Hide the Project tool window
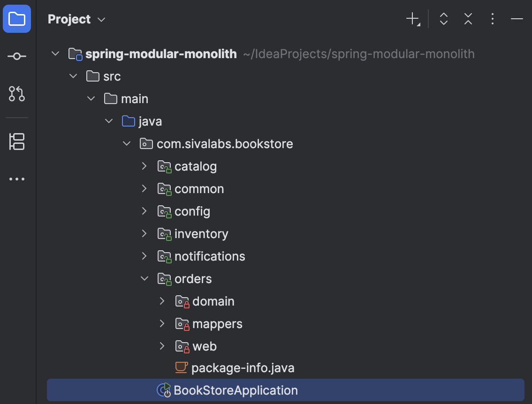The height and width of the screenshot is (404, 532). (517, 19)
